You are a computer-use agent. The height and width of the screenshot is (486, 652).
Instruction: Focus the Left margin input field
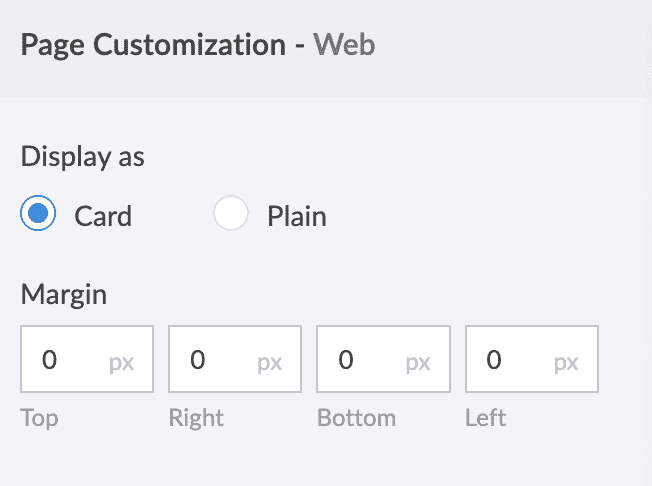tap(514, 359)
